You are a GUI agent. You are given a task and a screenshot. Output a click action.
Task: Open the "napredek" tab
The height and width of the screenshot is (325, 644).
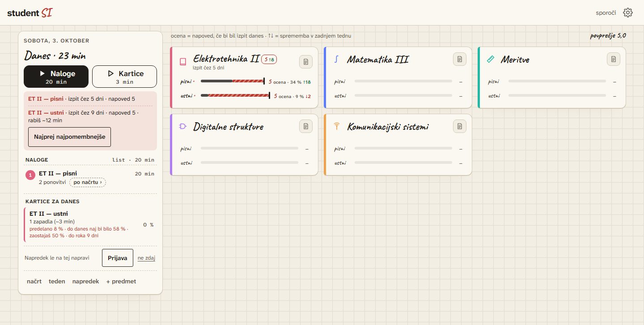coord(85,282)
